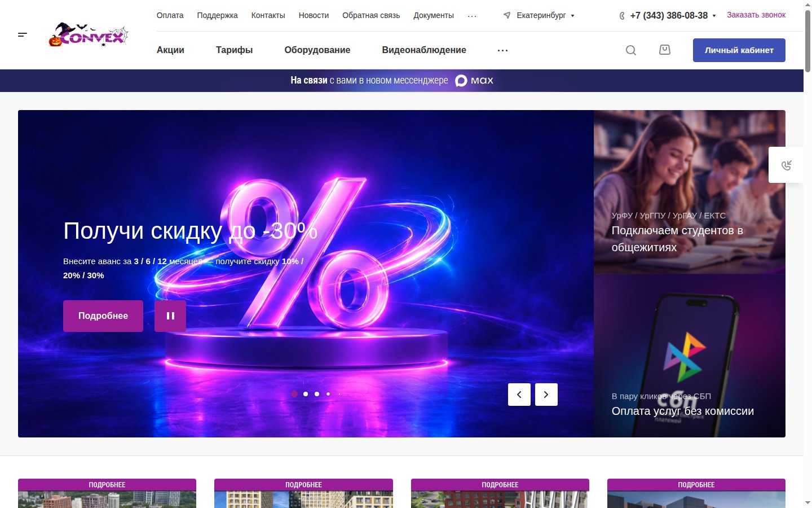The image size is (812, 508).
Task: Open the shopping cart
Action: point(665,50)
